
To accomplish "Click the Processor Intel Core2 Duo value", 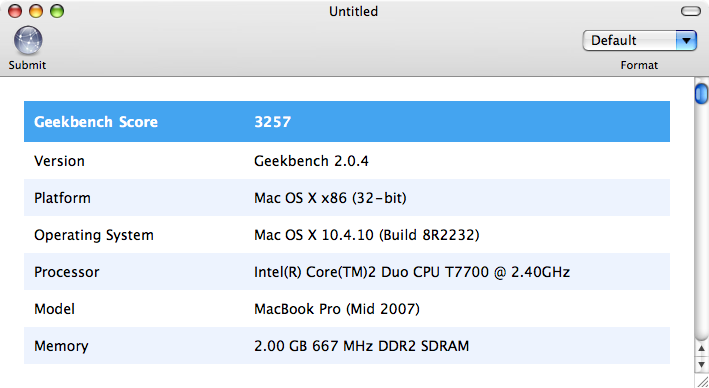I will (x=412, y=272).
